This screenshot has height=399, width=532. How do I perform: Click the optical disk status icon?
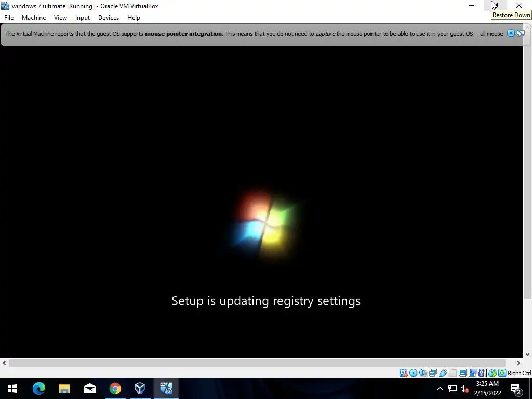[413, 373]
